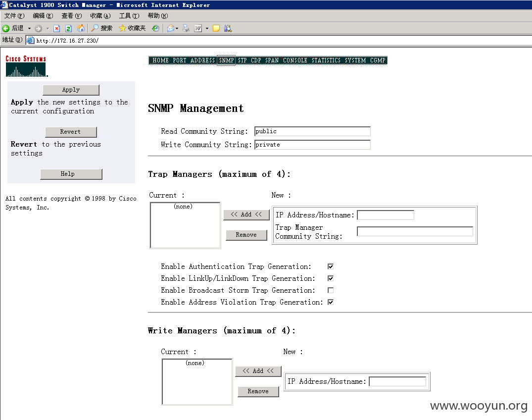Click the yellow note Discuss icon
Screen dimensions: 532x420
pyautogui.click(x=216, y=29)
